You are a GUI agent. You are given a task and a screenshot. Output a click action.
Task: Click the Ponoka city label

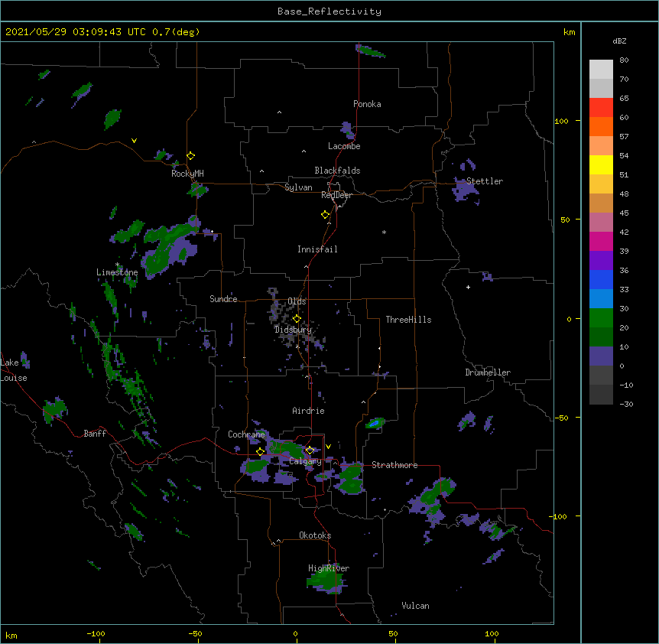pyautogui.click(x=367, y=104)
